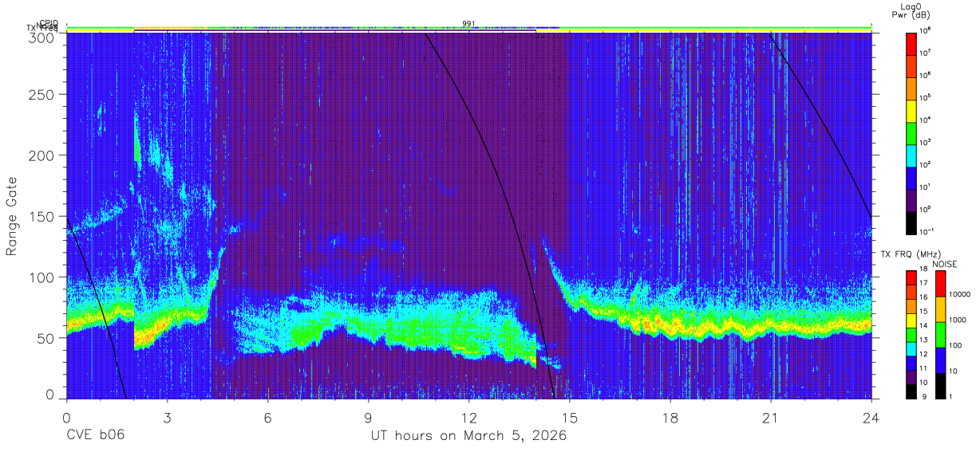This screenshot has width=980, height=452.
Task: Click 'UT hours on March 5, 2026' label
Action: point(468,436)
